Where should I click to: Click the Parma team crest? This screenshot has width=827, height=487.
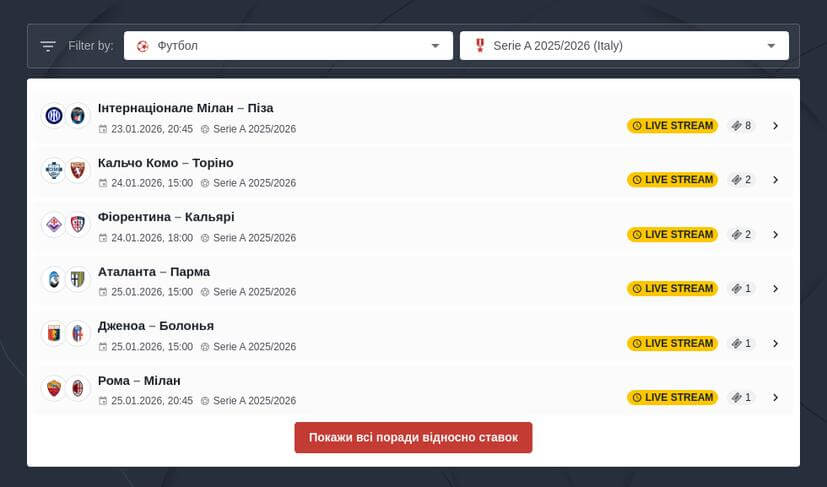(78, 279)
